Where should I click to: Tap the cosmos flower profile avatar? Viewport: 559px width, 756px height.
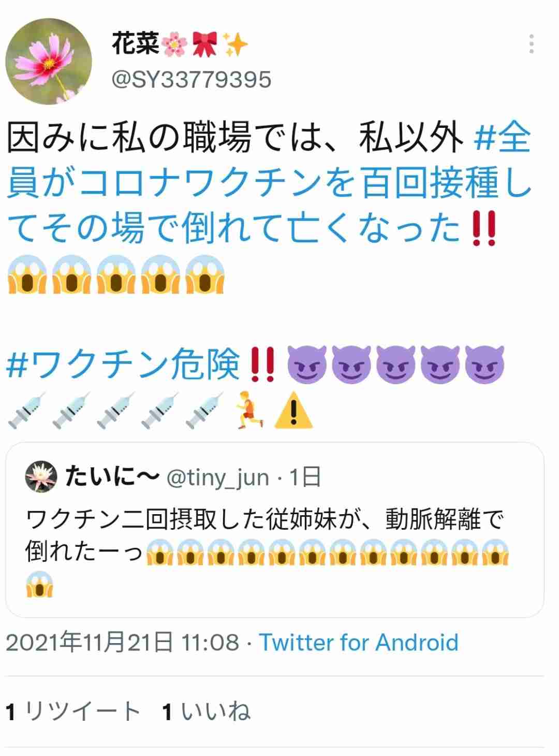[49, 62]
